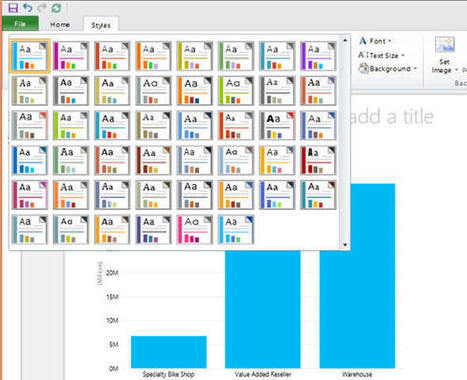Open the Text Size dropdown
The width and height of the screenshot is (467, 380).
[381, 55]
